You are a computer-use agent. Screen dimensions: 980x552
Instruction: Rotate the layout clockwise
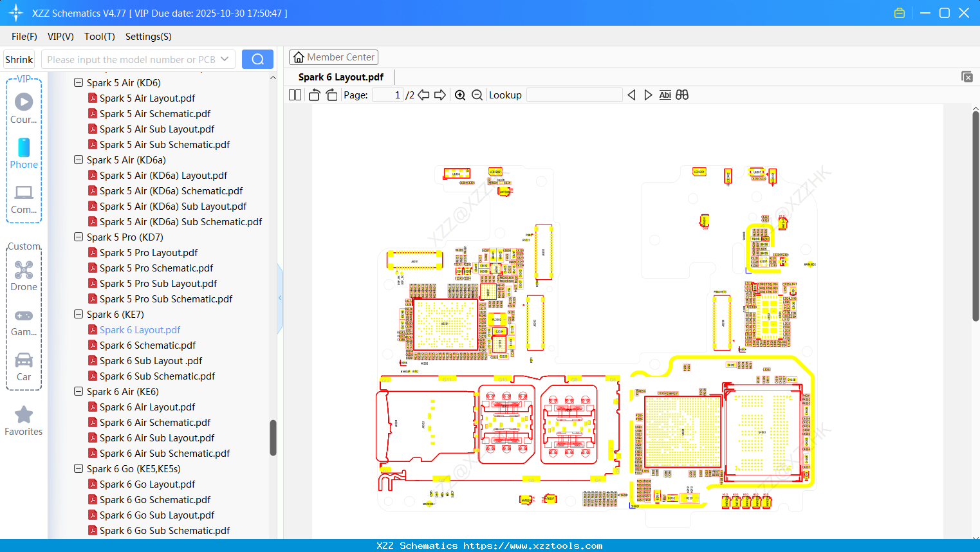(331, 95)
